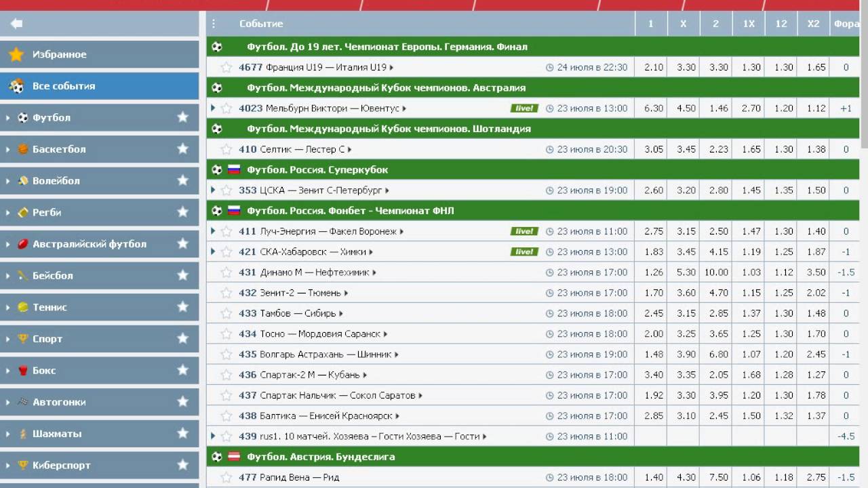Viewport: 868px width, 488px height.
Task: Open the Австралийский футбол menu item
Action: pyautogui.click(x=99, y=244)
